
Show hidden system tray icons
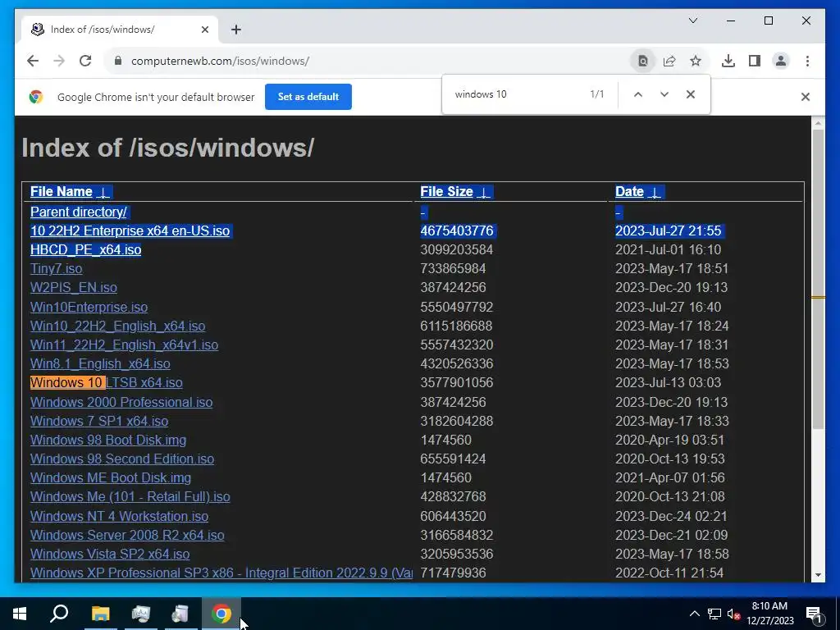694,614
